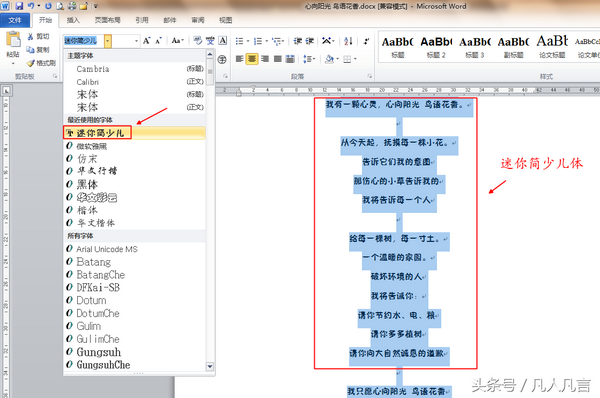600x398 pixels.
Task: Collapse the font name dropdown arrow
Action: tap(108, 41)
